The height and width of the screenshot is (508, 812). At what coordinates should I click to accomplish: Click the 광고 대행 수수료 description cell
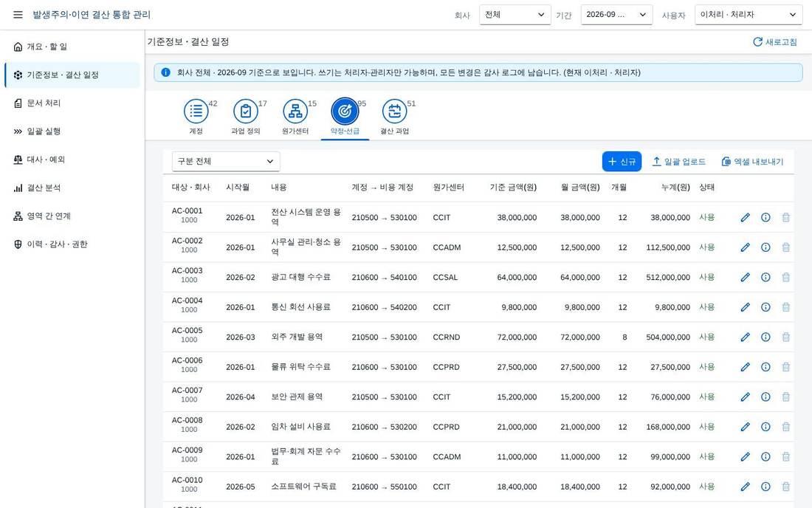pyautogui.click(x=301, y=277)
